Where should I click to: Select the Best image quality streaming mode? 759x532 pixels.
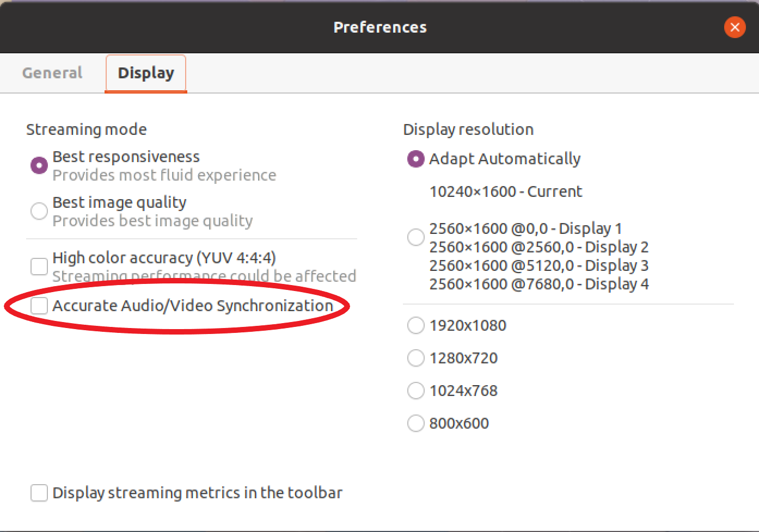[39, 211]
